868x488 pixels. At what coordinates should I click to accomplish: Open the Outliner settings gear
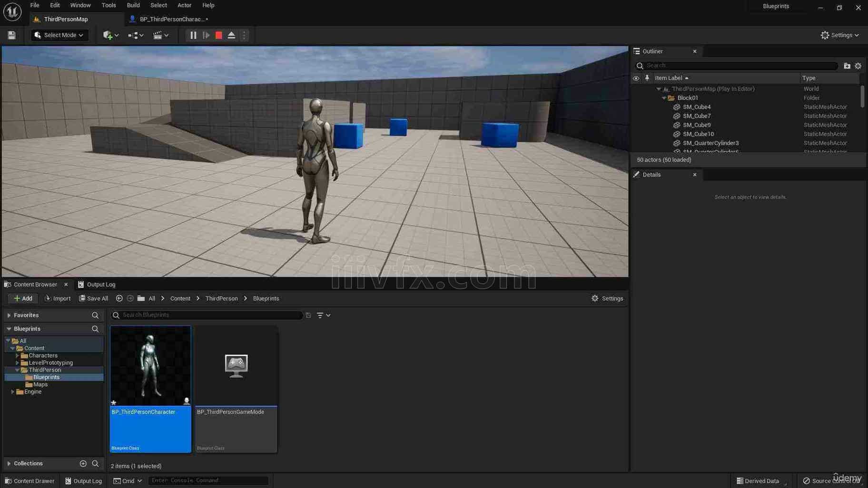858,66
